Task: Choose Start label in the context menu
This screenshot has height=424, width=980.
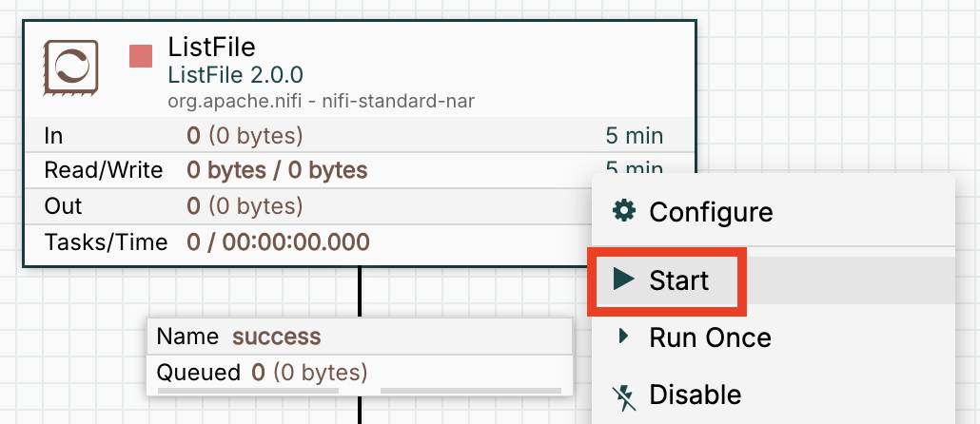Action: [x=678, y=280]
